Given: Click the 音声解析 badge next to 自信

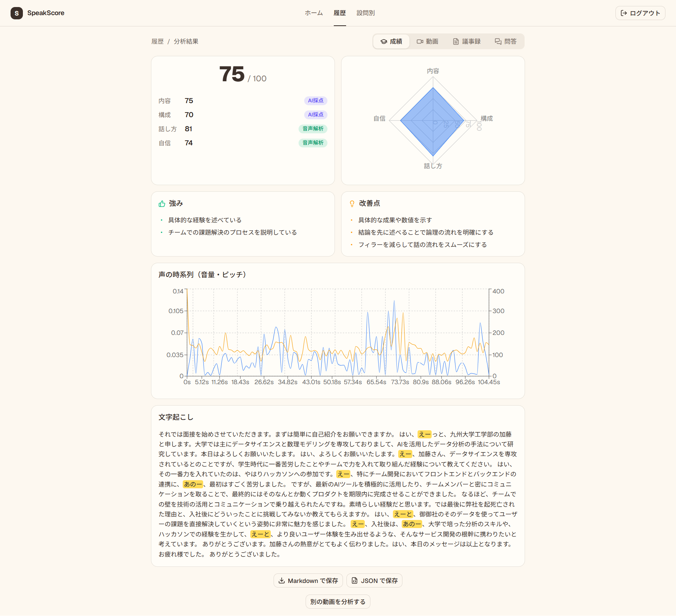Looking at the screenshot, I should pos(313,143).
